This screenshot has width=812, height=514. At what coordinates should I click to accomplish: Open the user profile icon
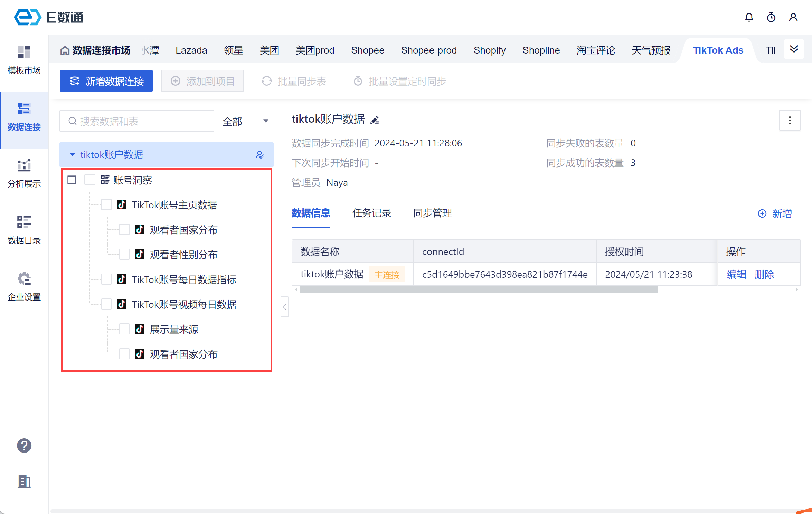[x=793, y=17]
